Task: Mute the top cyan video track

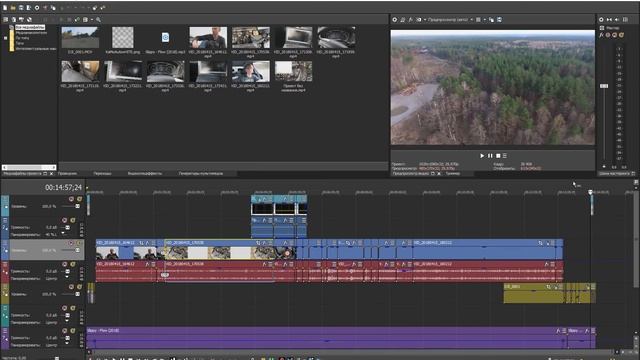Action: (x=71, y=199)
